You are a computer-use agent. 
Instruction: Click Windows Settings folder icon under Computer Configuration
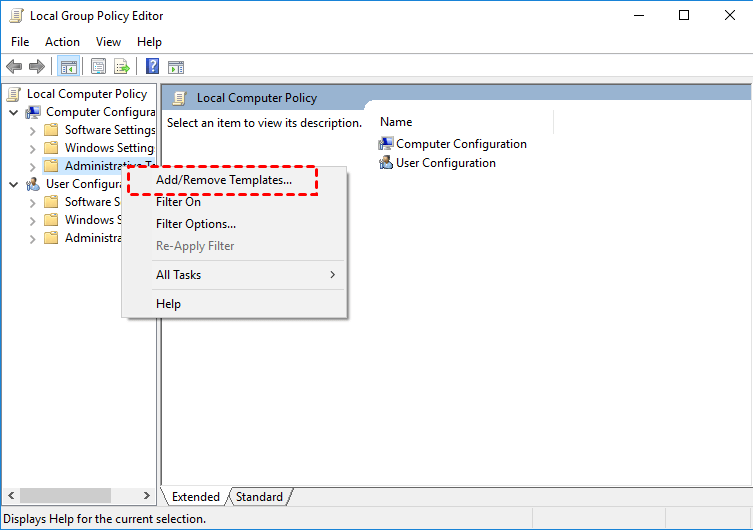pos(51,147)
